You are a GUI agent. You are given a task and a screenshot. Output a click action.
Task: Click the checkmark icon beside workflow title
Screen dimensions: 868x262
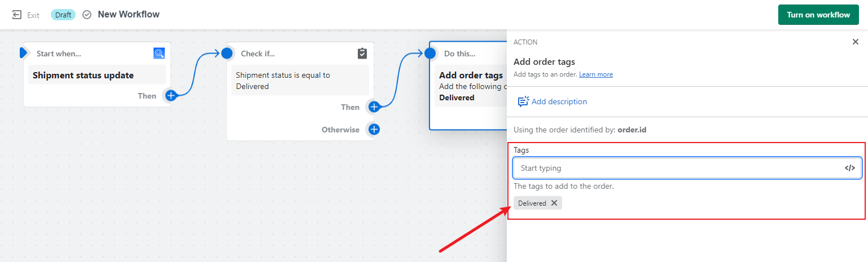(87, 15)
